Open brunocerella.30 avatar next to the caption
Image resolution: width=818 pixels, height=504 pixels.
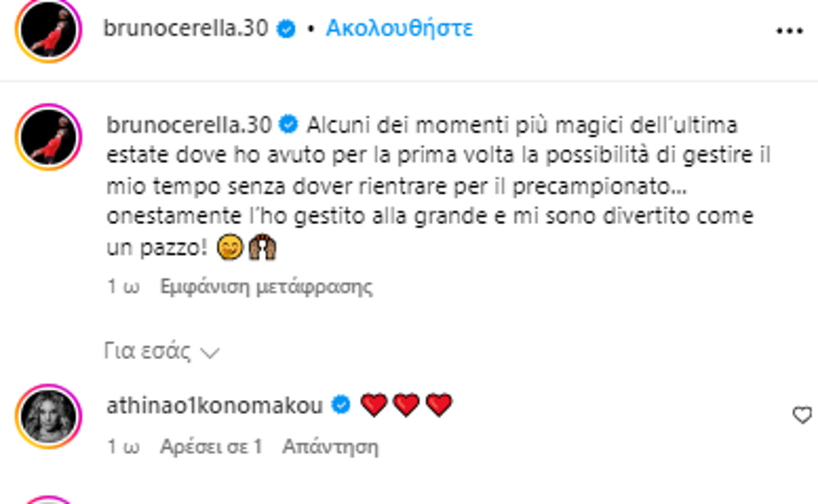pyautogui.click(x=48, y=137)
